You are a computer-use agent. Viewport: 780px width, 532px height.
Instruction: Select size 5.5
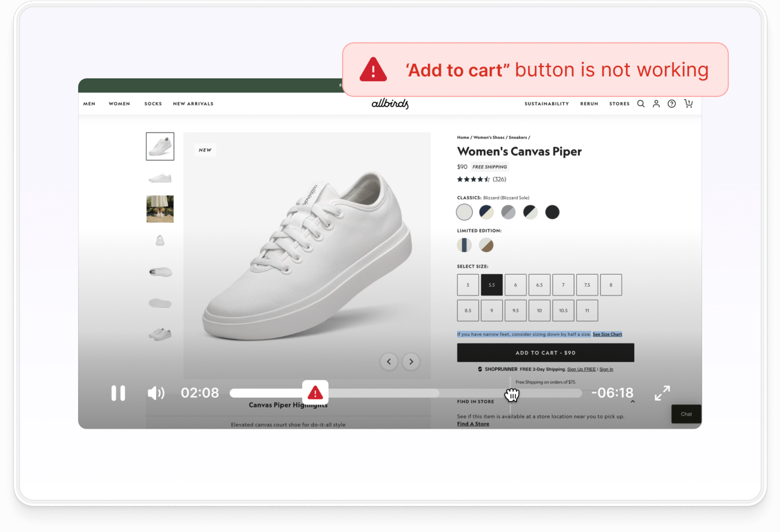(x=492, y=285)
